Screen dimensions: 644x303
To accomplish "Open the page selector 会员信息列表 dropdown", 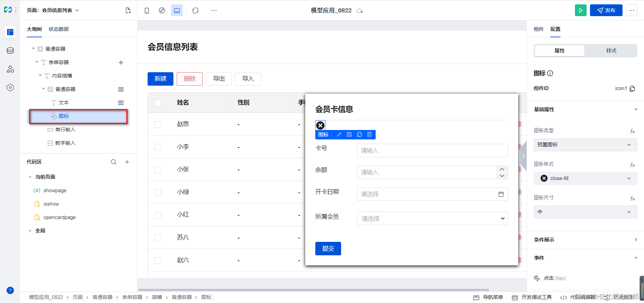I will [x=53, y=10].
